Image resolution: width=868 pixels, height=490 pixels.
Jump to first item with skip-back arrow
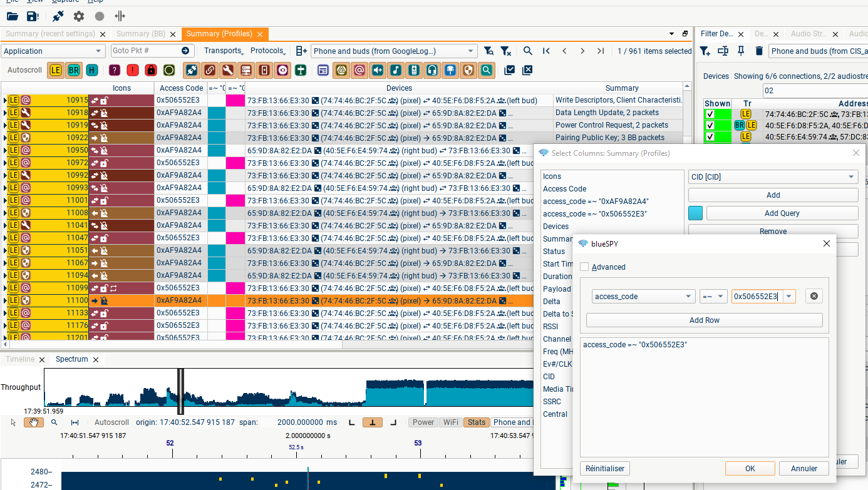pyautogui.click(x=546, y=51)
